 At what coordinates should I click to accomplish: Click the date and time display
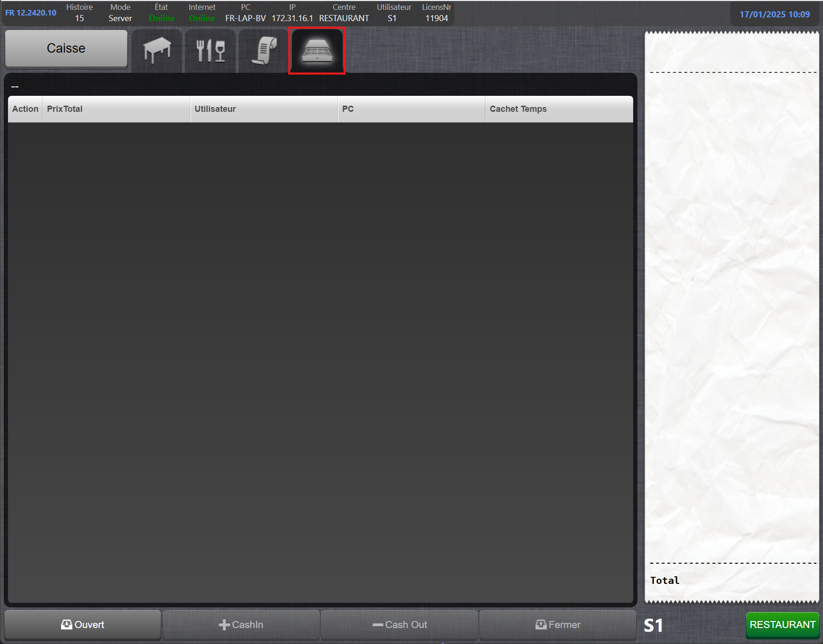pyautogui.click(x=775, y=15)
